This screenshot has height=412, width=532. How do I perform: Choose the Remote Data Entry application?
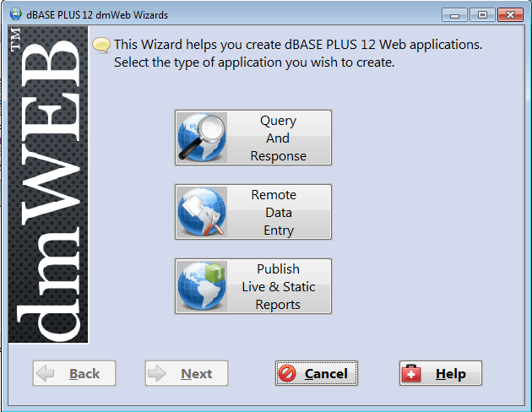[x=253, y=212]
